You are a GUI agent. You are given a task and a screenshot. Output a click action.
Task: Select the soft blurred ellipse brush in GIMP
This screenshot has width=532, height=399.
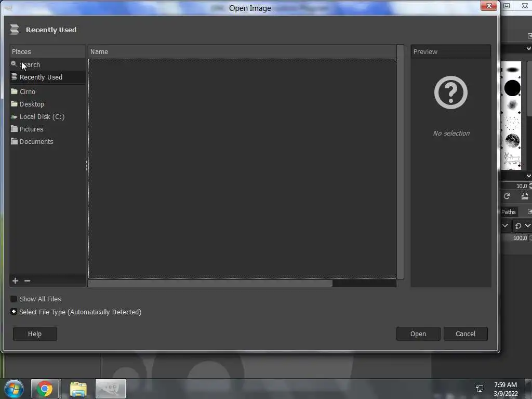(x=513, y=70)
